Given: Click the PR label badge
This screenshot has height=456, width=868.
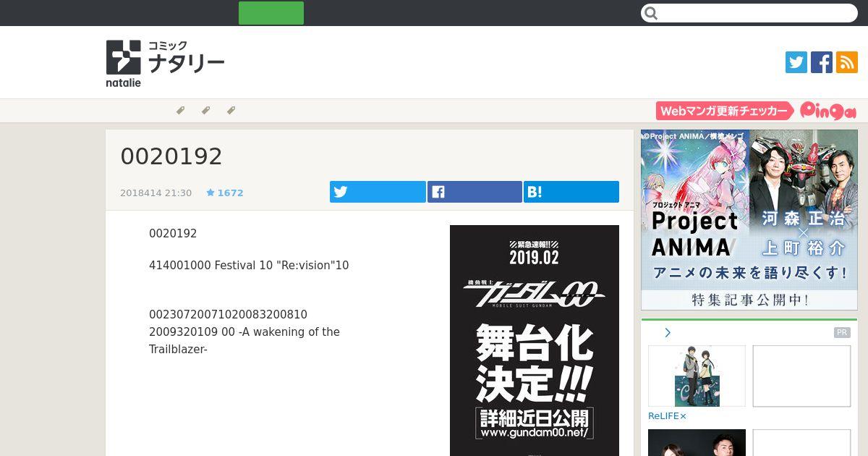Looking at the screenshot, I should click(x=842, y=333).
